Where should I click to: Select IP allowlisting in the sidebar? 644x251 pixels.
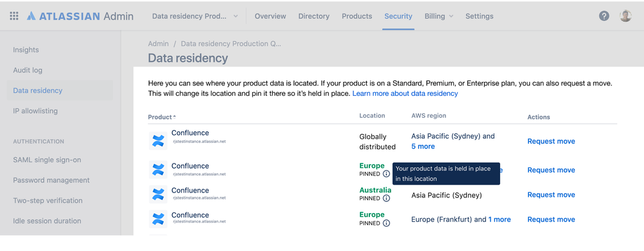[35, 111]
